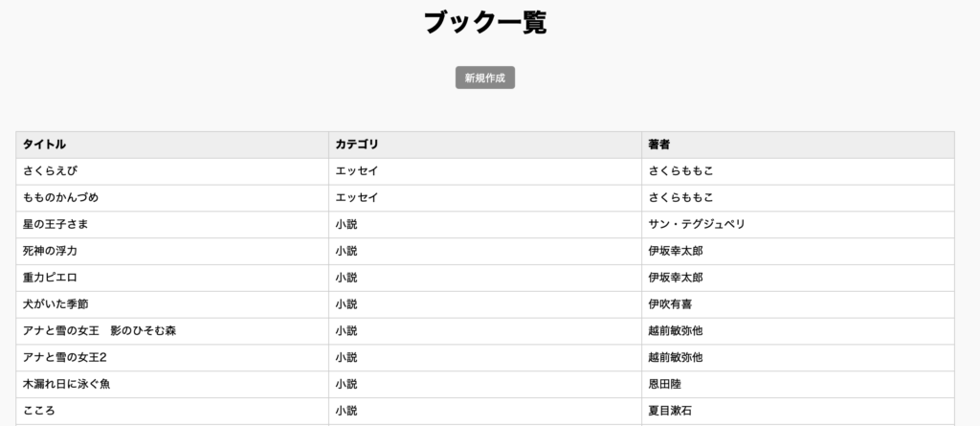Select the 著者 column header

798,145
